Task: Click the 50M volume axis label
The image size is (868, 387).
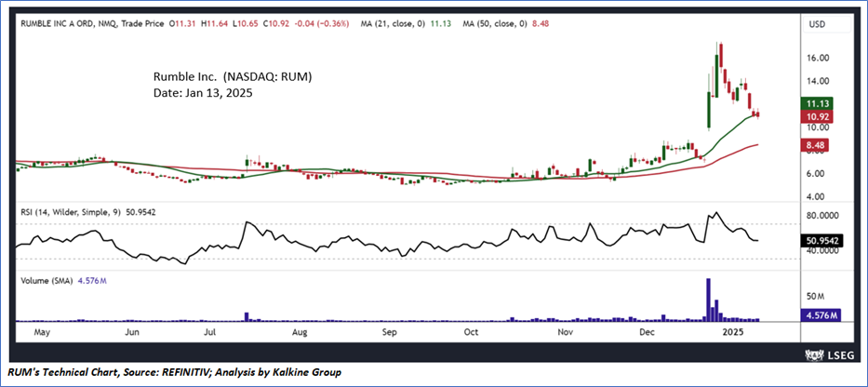Action: [x=817, y=296]
